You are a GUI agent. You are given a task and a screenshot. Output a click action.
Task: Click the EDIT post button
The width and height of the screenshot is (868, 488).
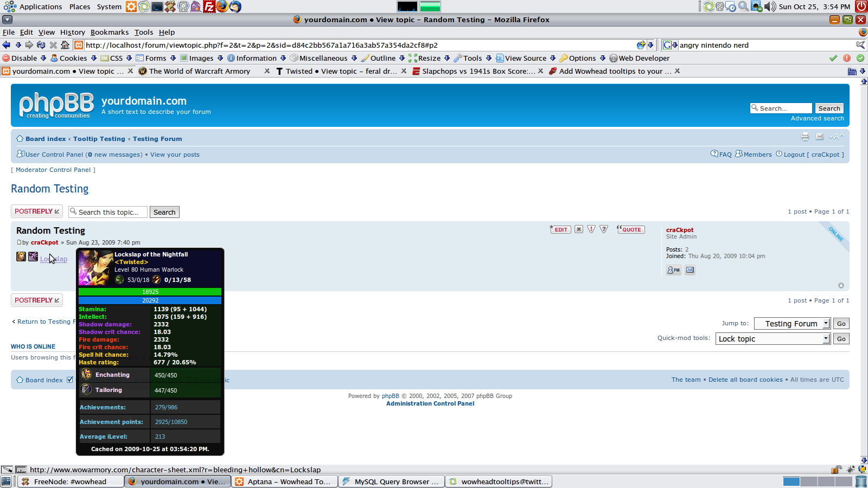tap(560, 229)
